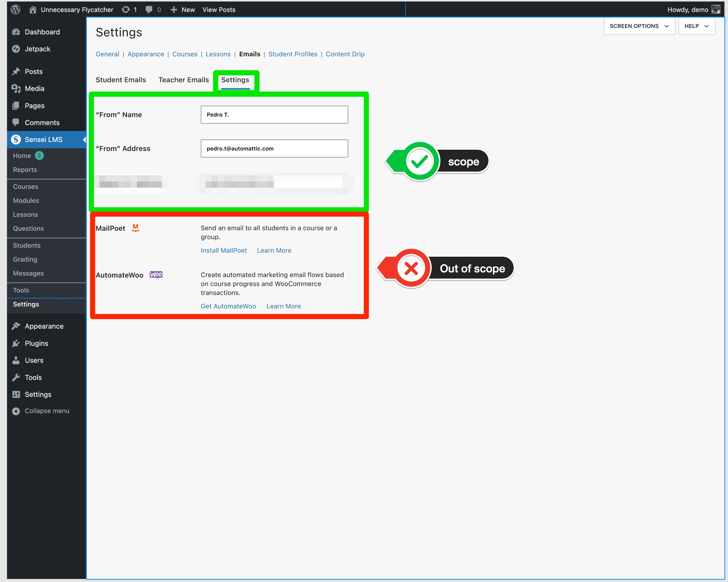728x582 pixels.
Task: Open Users via the person icon
Action: [16, 360]
